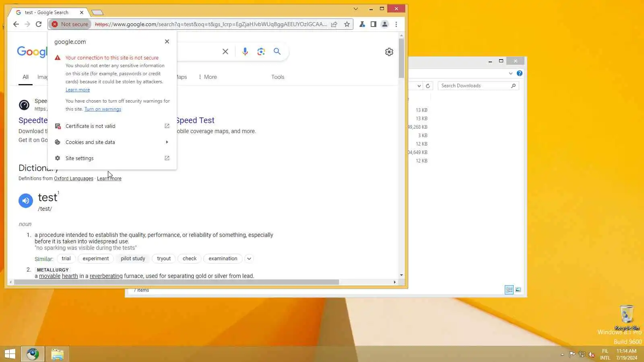Close the test - Google Search tab
644x362 pixels.
(x=82, y=12)
